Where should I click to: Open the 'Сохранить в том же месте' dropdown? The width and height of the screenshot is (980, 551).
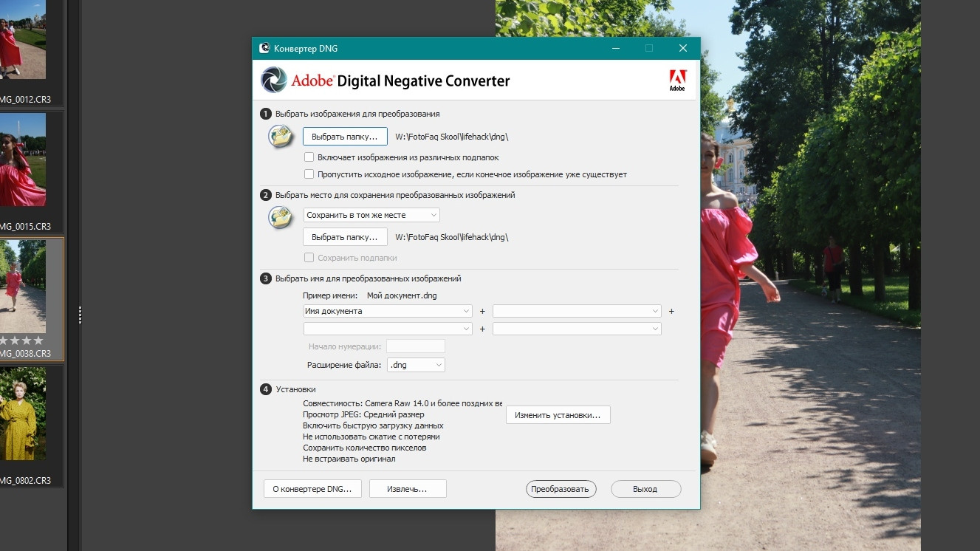(371, 215)
